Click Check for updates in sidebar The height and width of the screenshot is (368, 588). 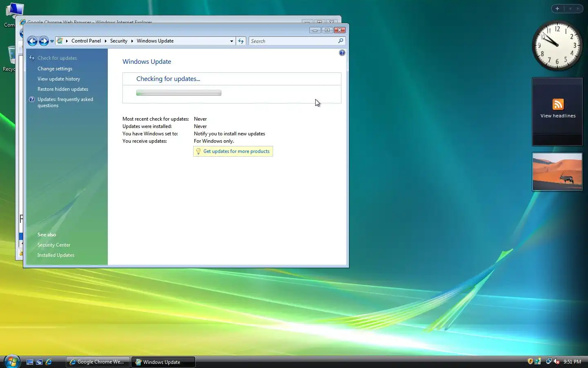click(57, 58)
